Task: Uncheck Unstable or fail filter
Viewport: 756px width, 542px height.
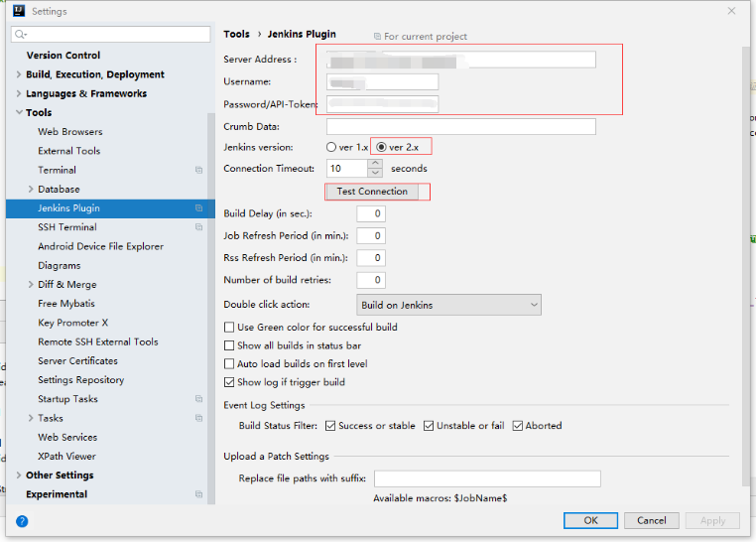Action: click(429, 426)
